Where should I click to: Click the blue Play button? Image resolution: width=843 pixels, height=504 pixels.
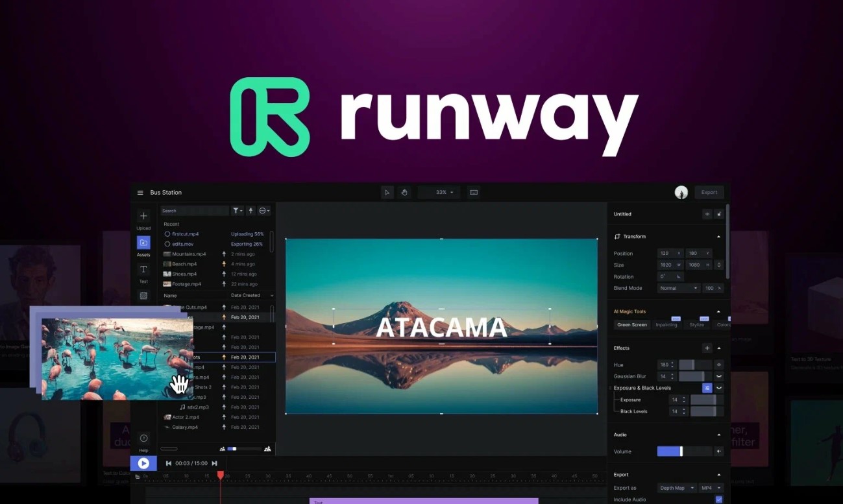pyautogui.click(x=143, y=463)
